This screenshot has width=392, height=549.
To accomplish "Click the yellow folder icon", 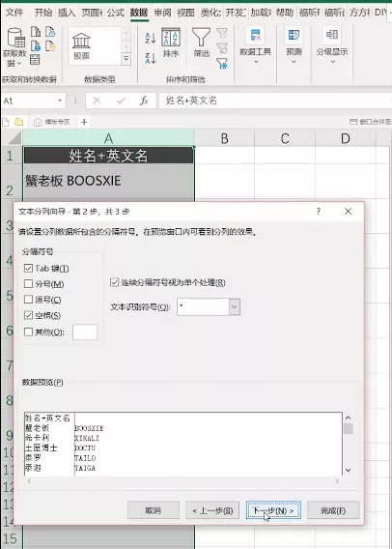I will point(19,122).
